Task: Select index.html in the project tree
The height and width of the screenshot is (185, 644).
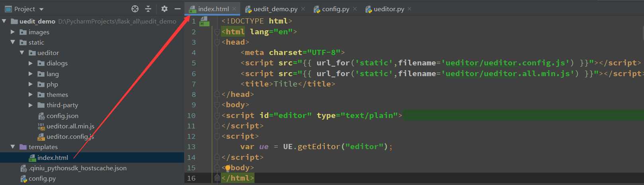Action: point(53,157)
